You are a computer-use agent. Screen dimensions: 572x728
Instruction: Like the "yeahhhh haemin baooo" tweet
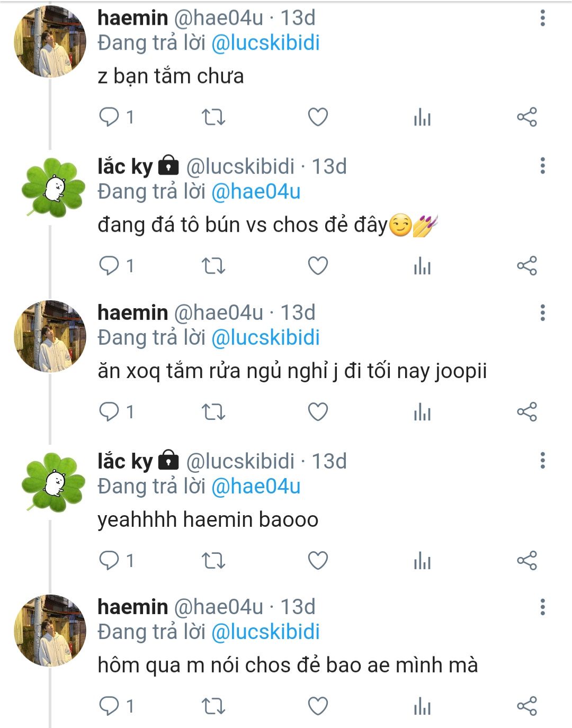(x=318, y=560)
